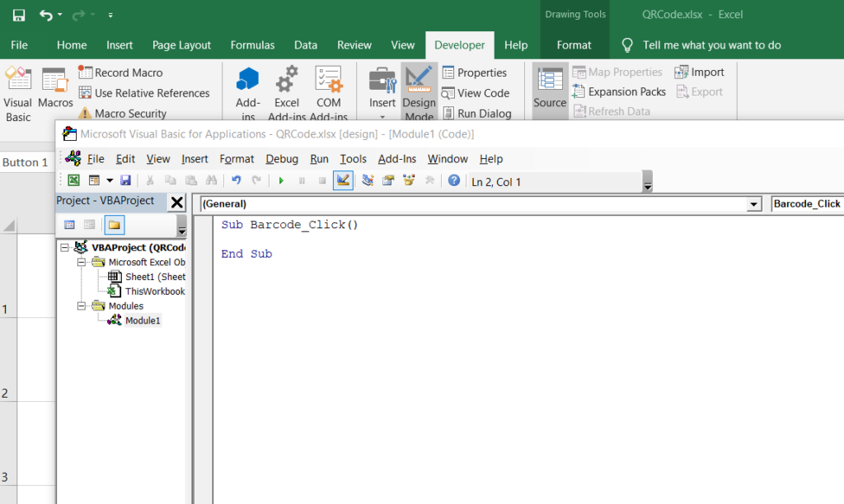Open the Properties Window icon in VBA toolbar
Screen dimensions: 844x504
(387, 180)
